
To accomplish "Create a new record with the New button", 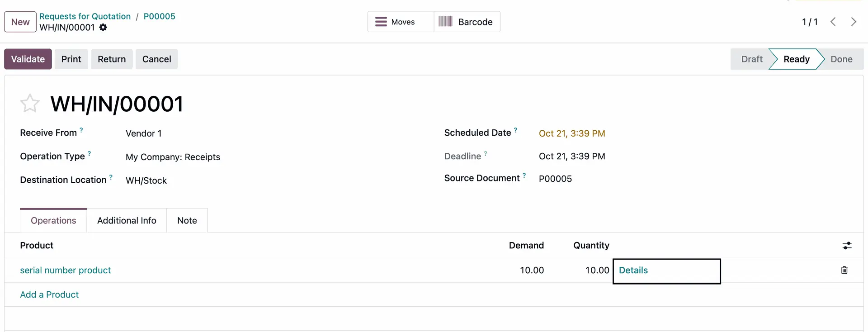I will (x=20, y=22).
